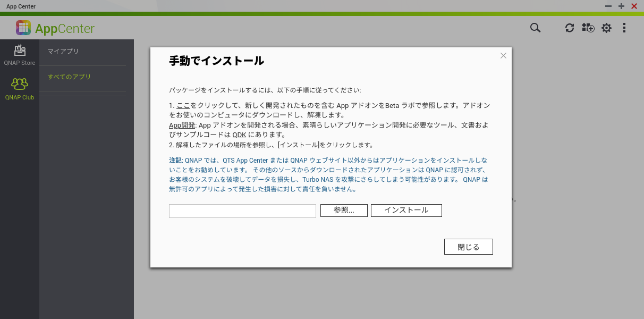Click the 注記 warning label text
The height and width of the screenshot is (319, 644).
(175, 160)
